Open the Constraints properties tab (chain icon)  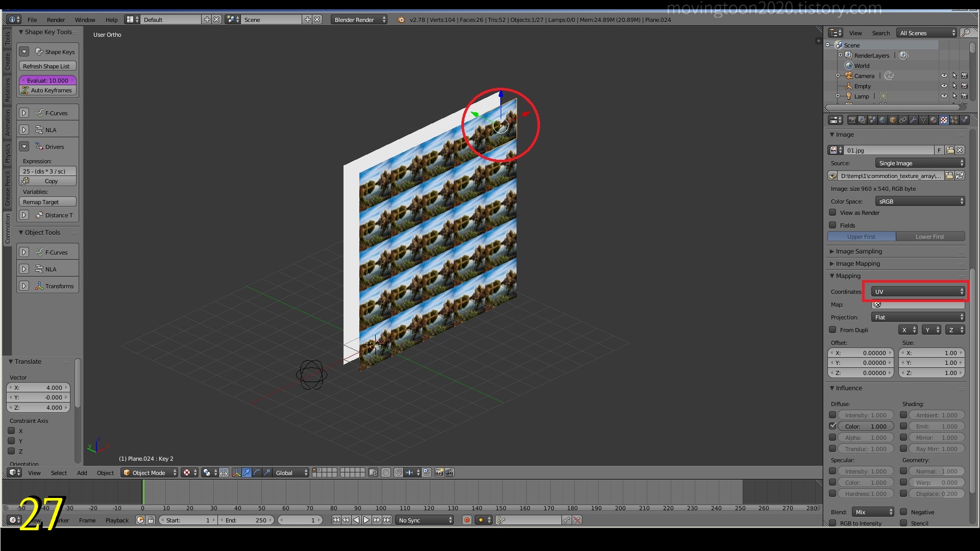click(x=903, y=120)
